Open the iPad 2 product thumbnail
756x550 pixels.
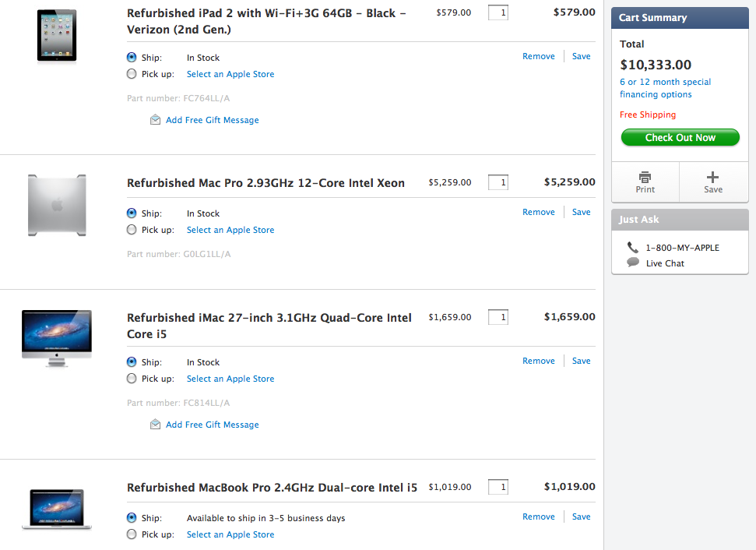tap(57, 35)
